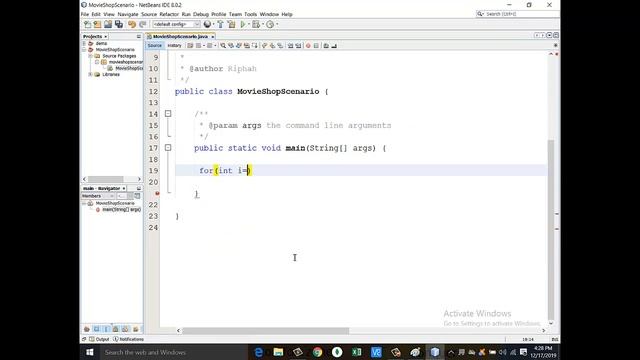
Task: Expand the Libraries tree node
Action: coord(91,75)
